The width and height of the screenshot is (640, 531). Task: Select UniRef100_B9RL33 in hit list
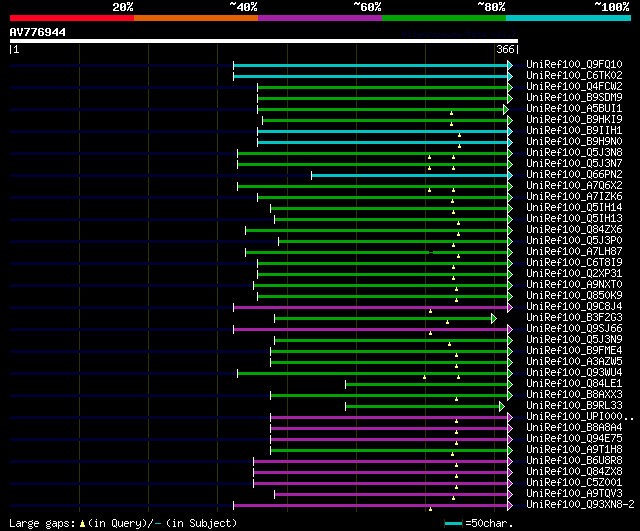(574, 406)
